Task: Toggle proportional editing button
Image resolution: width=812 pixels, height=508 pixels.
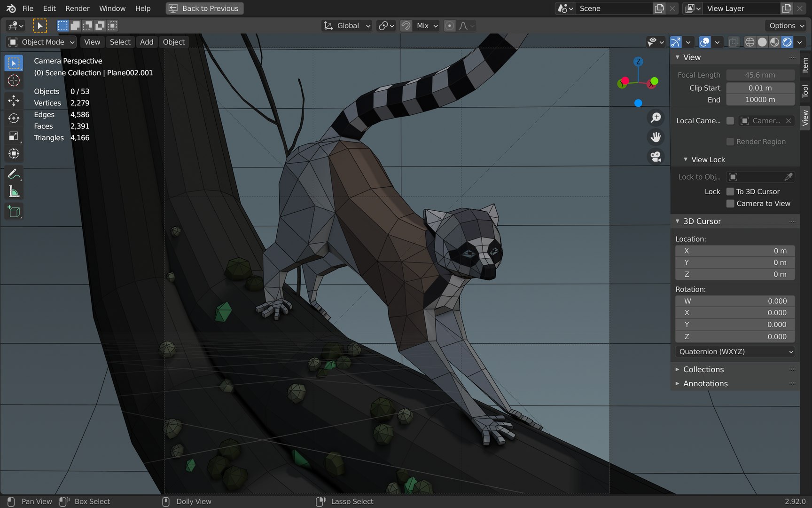Action: (449, 25)
